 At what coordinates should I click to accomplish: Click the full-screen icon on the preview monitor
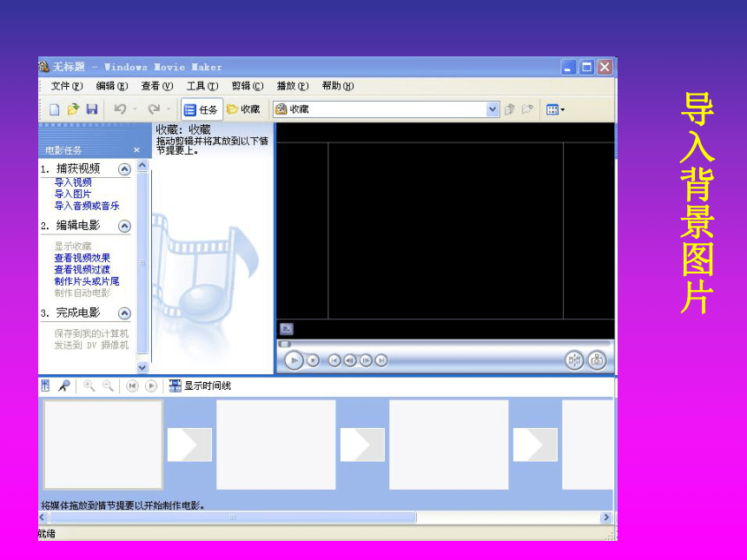(x=287, y=328)
